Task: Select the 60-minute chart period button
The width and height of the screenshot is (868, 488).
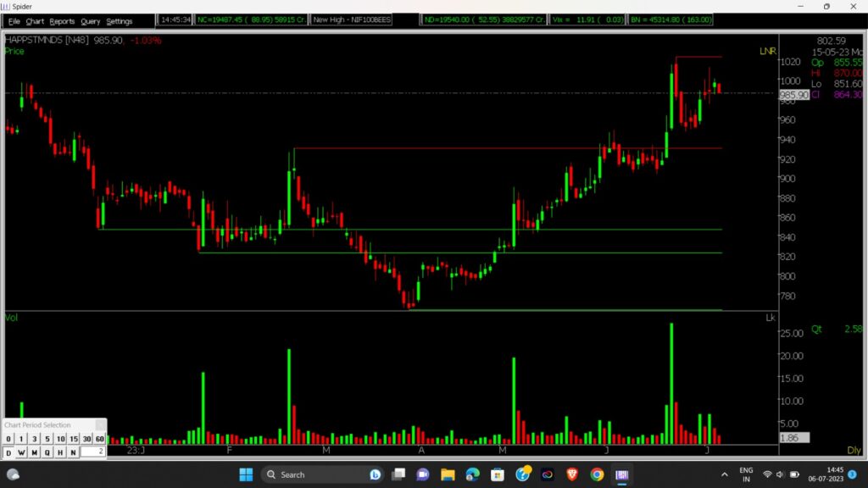Action: [99, 439]
